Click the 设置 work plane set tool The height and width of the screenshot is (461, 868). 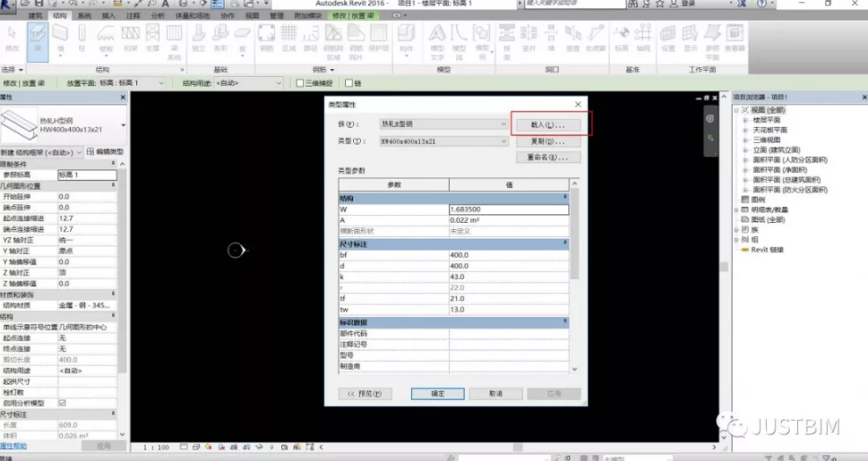[668, 38]
